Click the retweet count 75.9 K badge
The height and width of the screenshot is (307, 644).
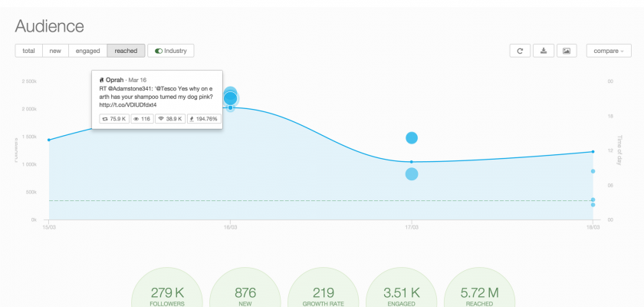(113, 119)
